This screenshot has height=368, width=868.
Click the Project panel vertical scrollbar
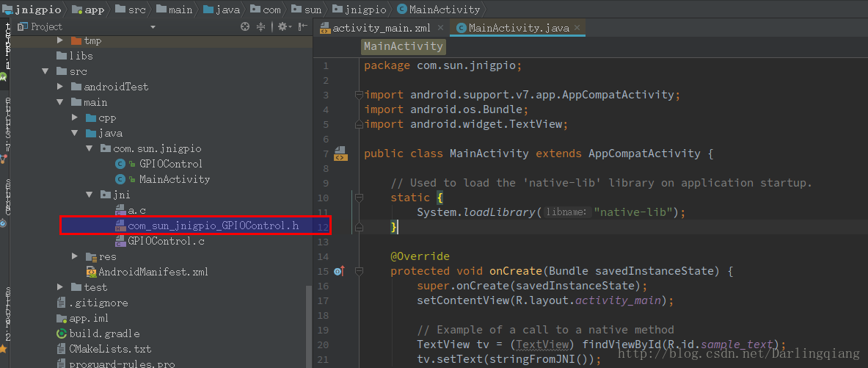click(308, 327)
